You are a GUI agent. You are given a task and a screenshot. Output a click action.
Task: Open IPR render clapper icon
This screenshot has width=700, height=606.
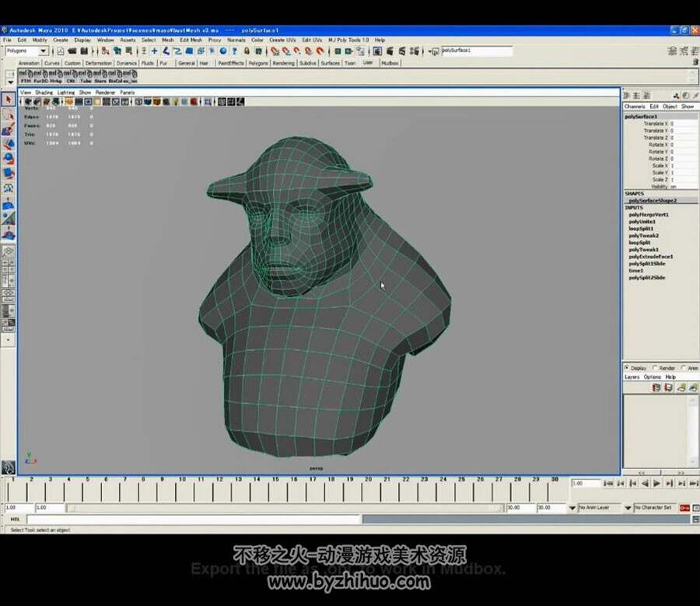(402, 51)
